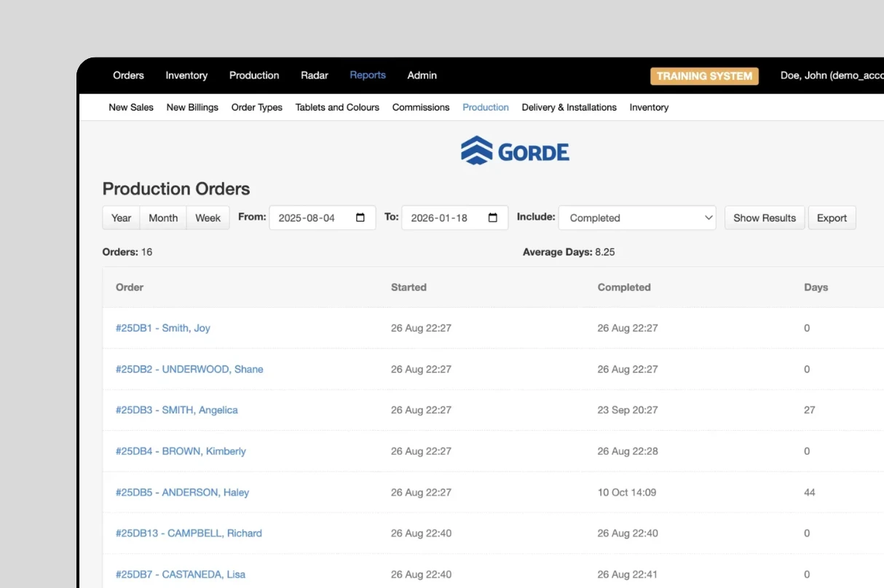Select the Average Days: 8.25 text
884x588 pixels.
(569, 252)
